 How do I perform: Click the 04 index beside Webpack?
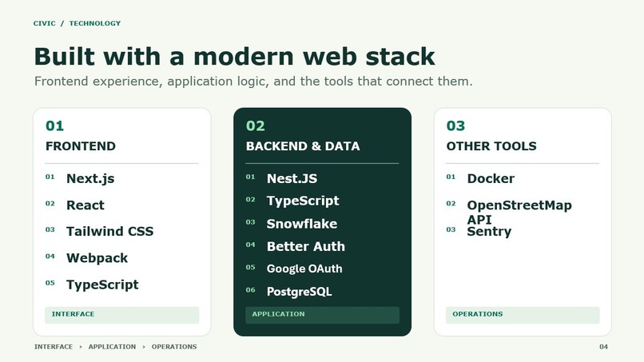[50, 257]
